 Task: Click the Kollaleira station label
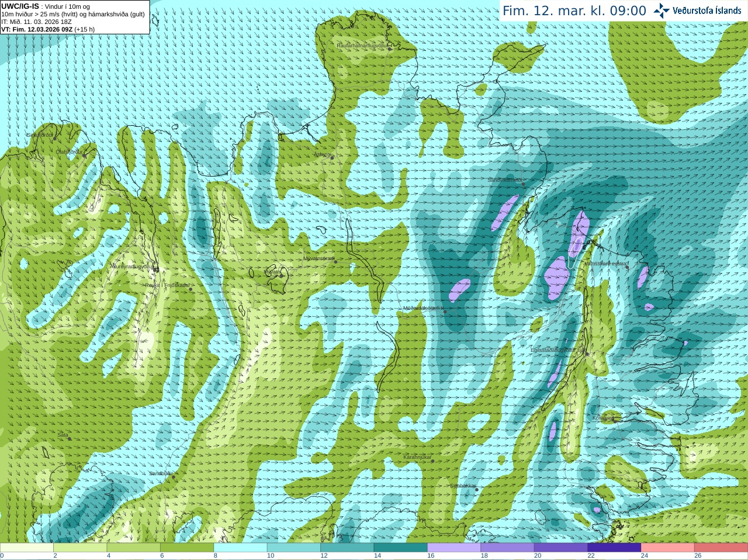point(604,418)
